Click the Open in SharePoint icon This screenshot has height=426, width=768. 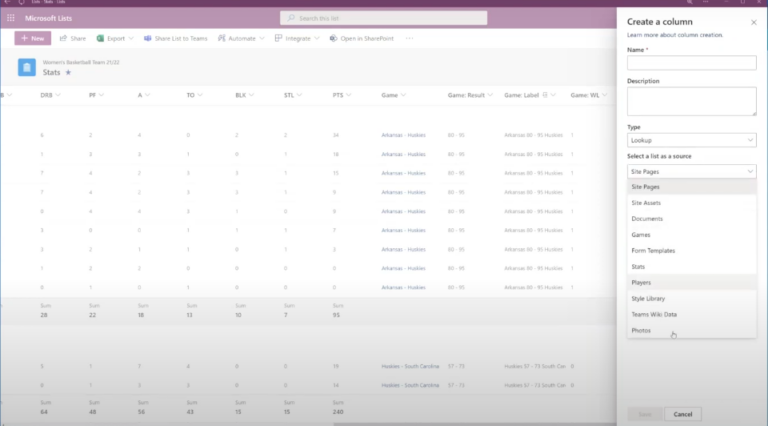tap(333, 38)
